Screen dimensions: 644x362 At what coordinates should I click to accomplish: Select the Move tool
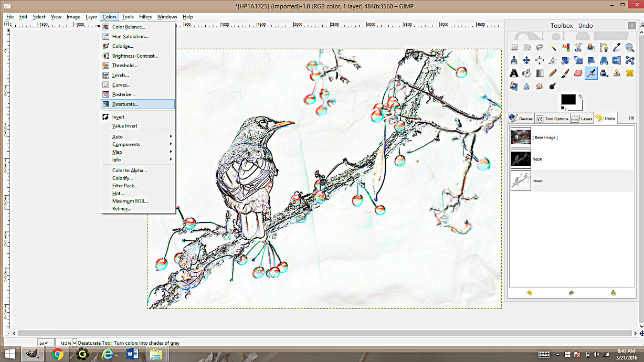[526, 60]
